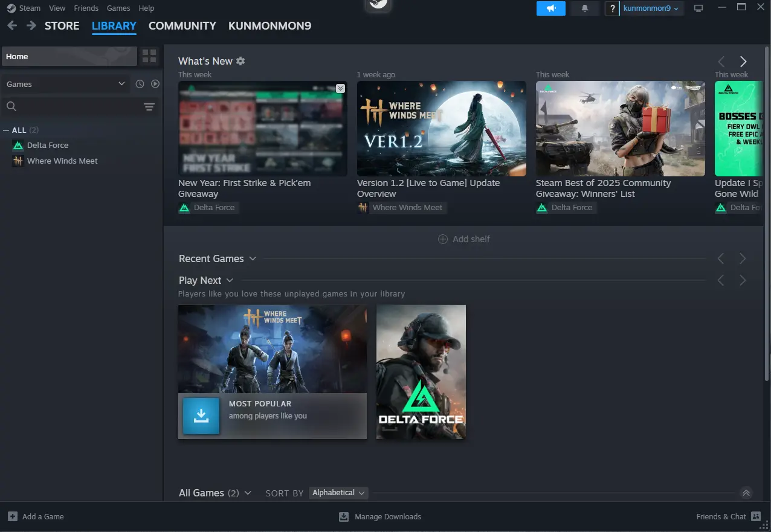This screenshot has height=532, width=771.
Task: Click the plus icon beside Add shelf
Action: (442, 239)
